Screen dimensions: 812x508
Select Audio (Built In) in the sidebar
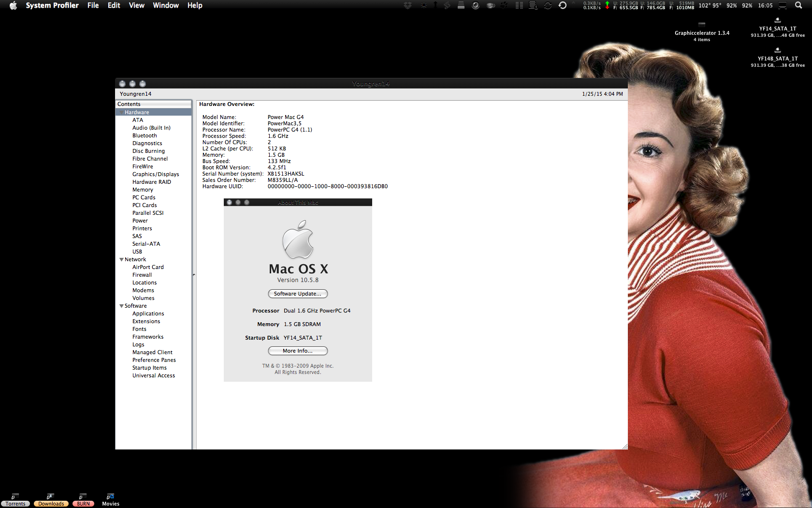(151, 128)
